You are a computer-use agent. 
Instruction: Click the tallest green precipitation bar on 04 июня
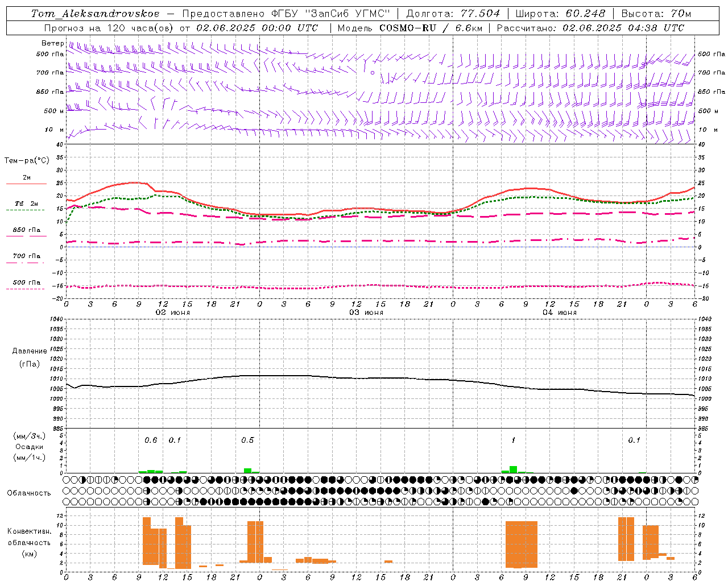pos(514,469)
